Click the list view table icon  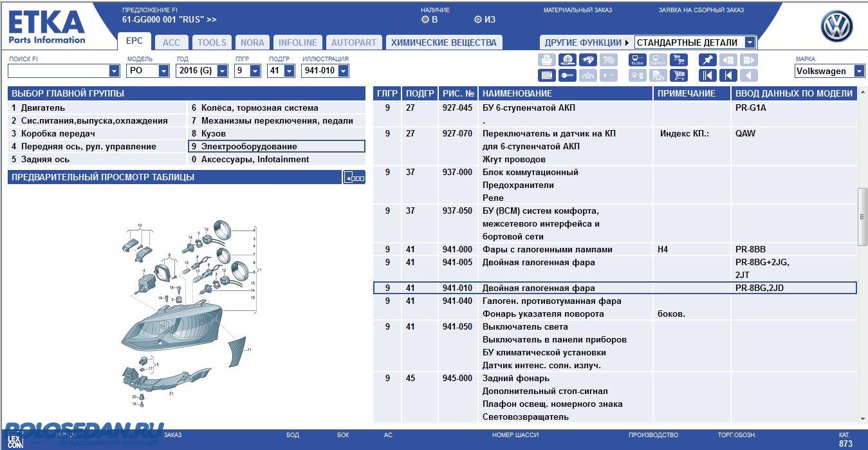546,75
